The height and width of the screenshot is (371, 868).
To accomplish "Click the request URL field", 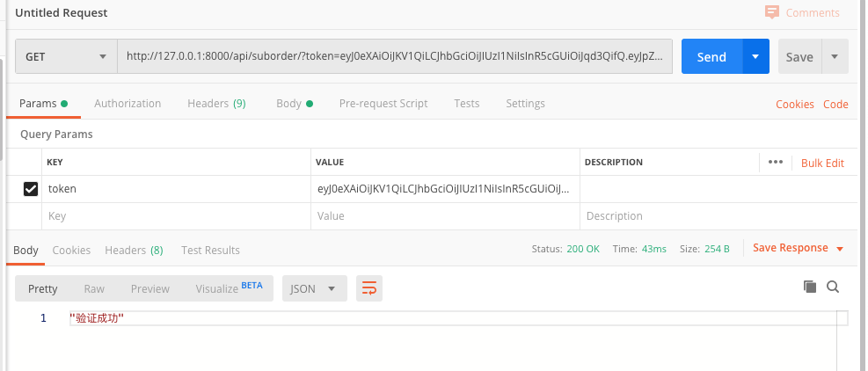I will (395, 56).
